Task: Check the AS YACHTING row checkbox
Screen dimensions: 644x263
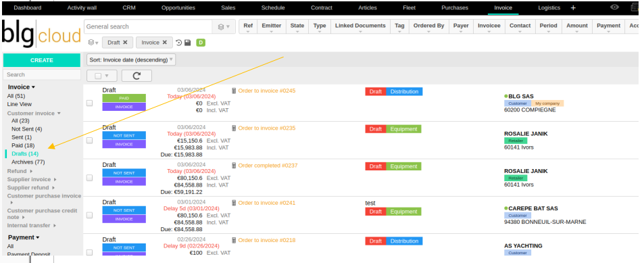Action: pos(89,252)
